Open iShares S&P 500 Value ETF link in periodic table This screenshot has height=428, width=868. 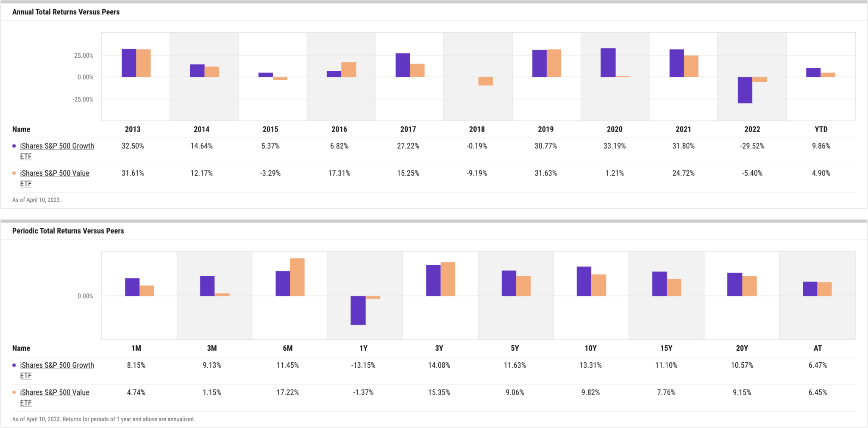click(55, 397)
